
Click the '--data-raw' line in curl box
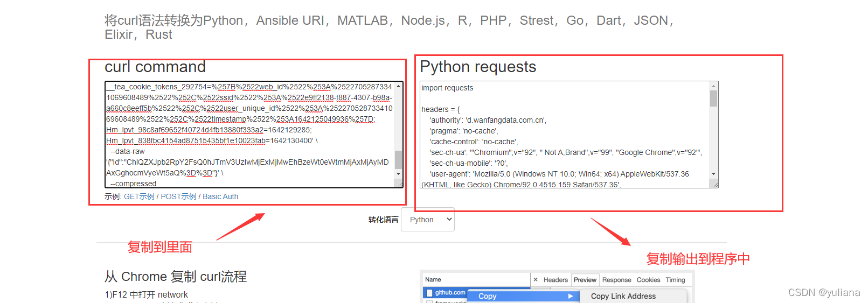128,151
